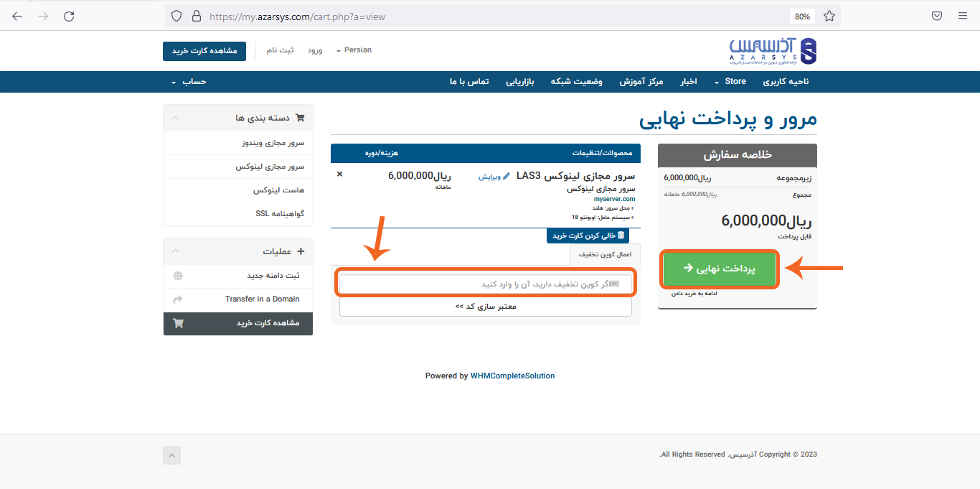Click the خلاصه سفارش summary header

(x=738, y=155)
